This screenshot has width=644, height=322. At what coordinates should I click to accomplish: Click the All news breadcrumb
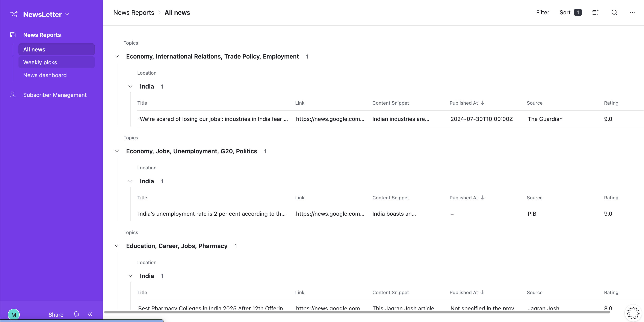(177, 12)
